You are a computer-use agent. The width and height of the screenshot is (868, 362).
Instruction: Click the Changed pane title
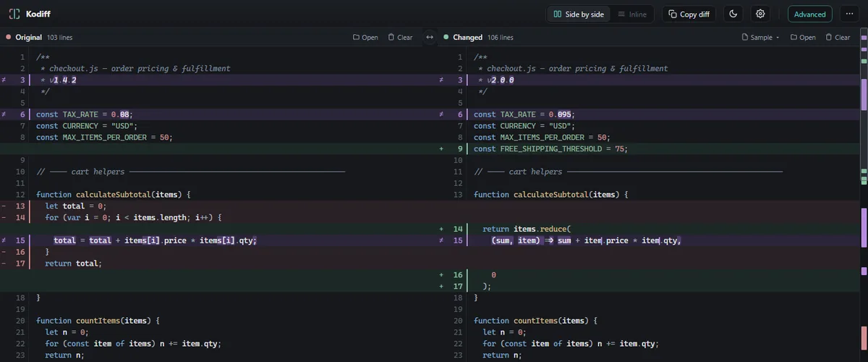tap(467, 37)
